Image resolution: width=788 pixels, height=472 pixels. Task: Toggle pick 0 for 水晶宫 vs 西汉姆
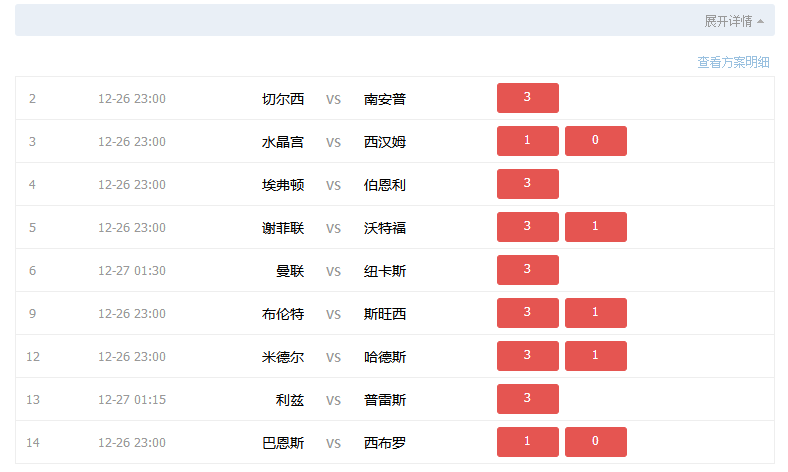595,141
